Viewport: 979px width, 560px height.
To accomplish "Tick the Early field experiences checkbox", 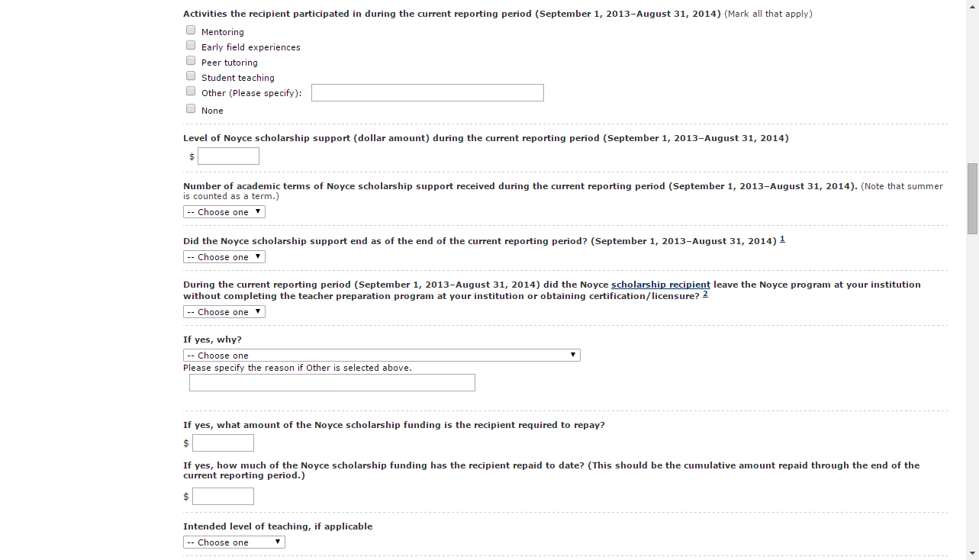I will (191, 46).
